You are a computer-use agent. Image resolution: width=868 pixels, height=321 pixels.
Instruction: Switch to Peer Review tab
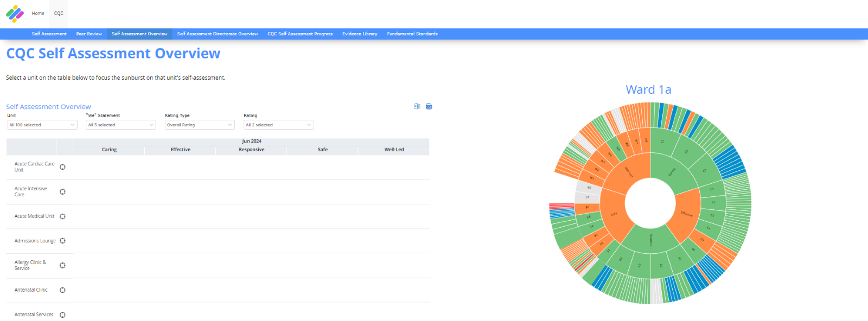tap(89, 34)
